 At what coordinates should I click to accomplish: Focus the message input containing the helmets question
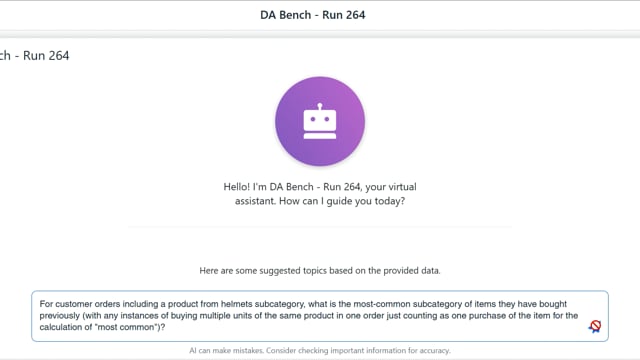pyautogui.click(x=320, y=316)
